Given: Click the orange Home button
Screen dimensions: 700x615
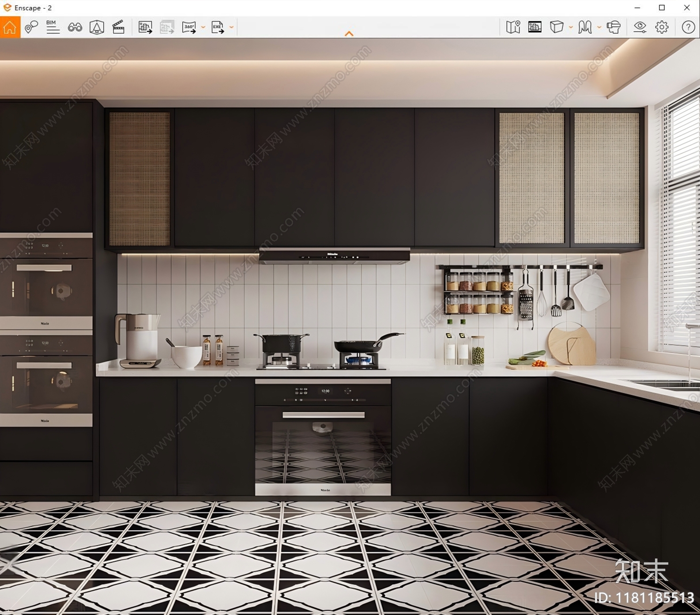Looking at the screenshot, I should [x=10, y=27].
